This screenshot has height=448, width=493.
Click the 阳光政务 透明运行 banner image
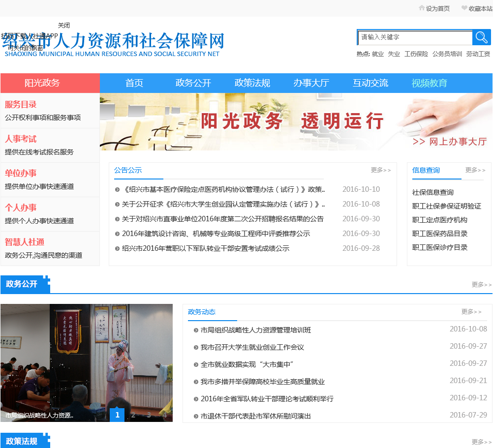pyautogui.click(x=295, y=121)
